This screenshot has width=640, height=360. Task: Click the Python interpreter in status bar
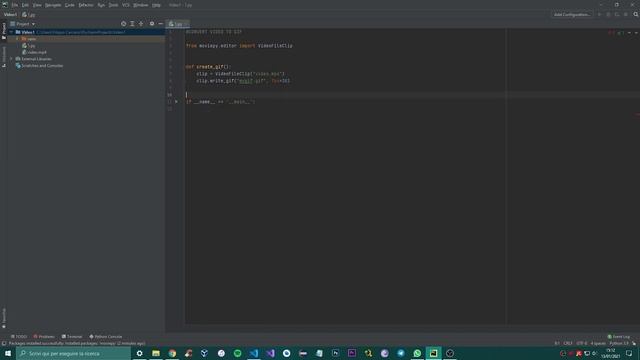tap(619, 343)
